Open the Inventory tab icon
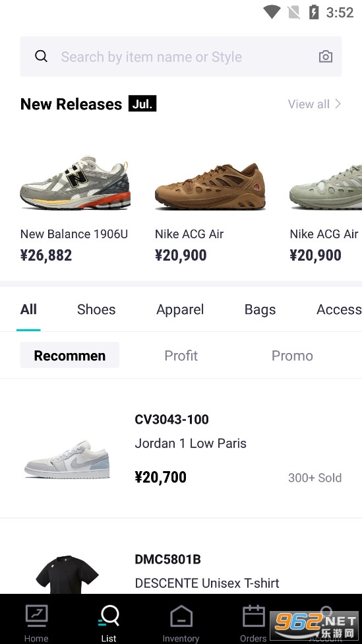Image resolution: width=362 pixels, height=644 pixels. [x=181, y=616]
